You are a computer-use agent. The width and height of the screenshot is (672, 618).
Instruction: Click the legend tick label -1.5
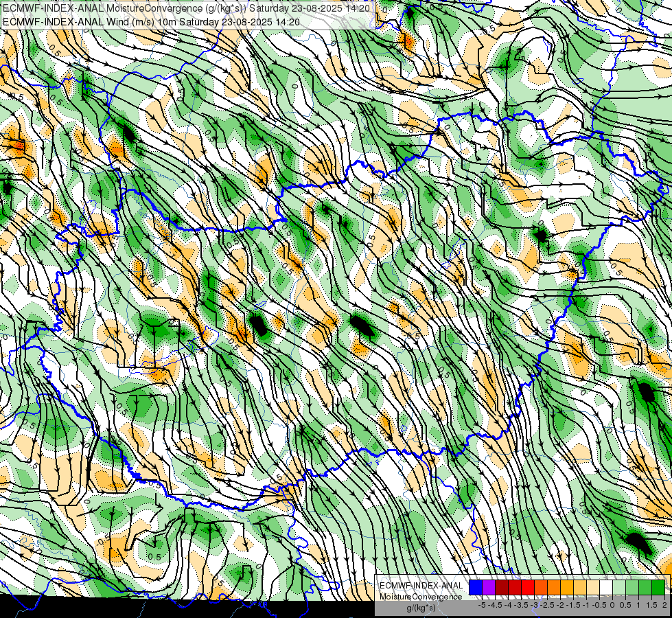point(573,605)
